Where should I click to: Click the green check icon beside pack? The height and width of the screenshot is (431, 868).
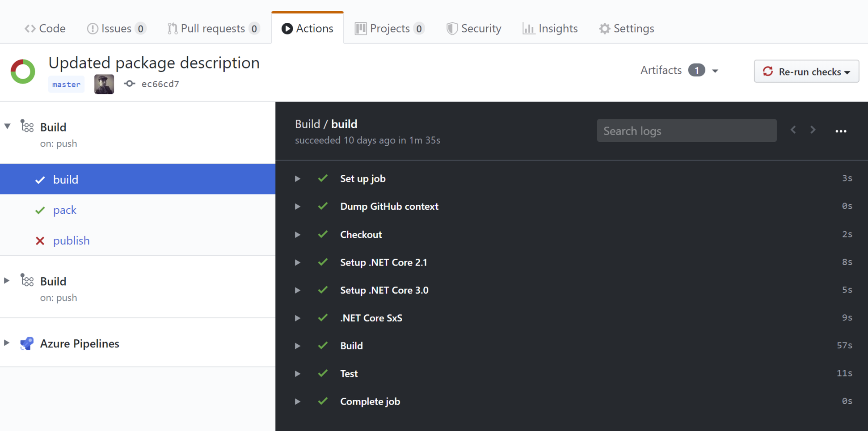(x=40, y=210)
